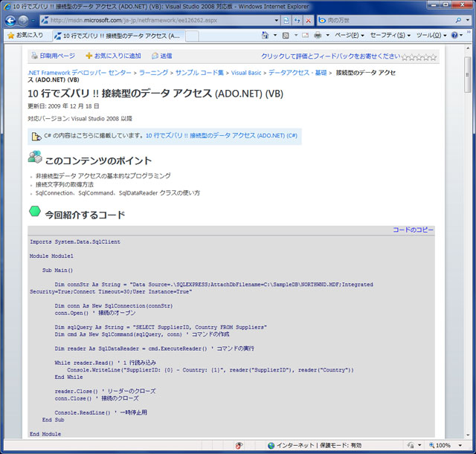Open the Visual Basic breadcrumb link

click(246, 73)
